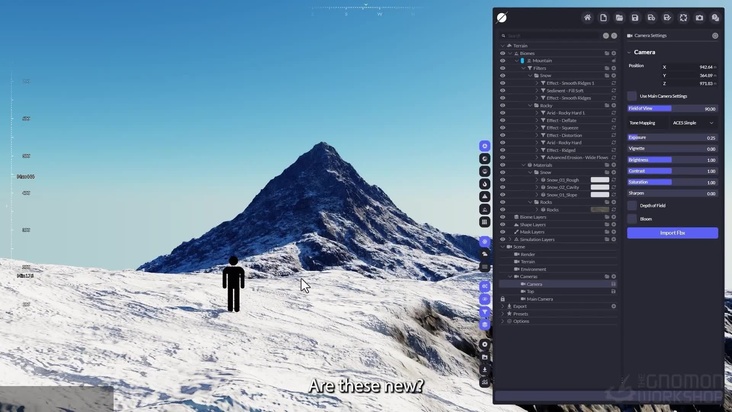Image resolution: width=732 pixels, height=412 pixels.
Task: Open color swatch for Snow_02_Cavity material
Action: (x=600, y=187)
